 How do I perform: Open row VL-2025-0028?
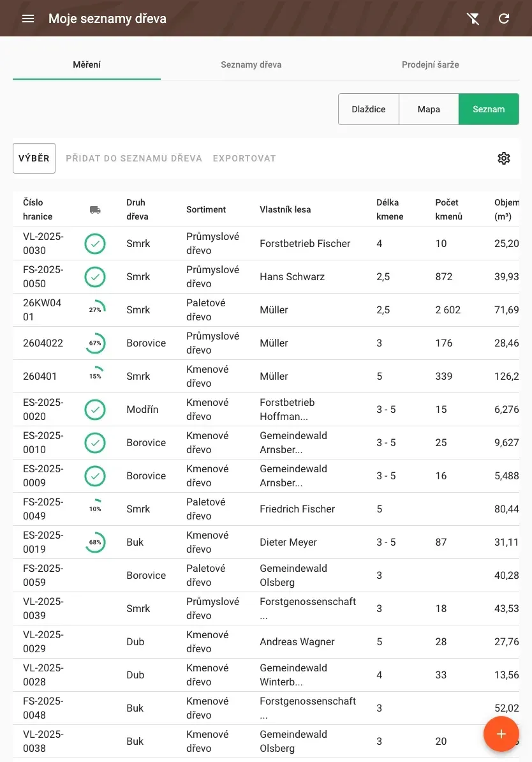click(x=266, y=675)
